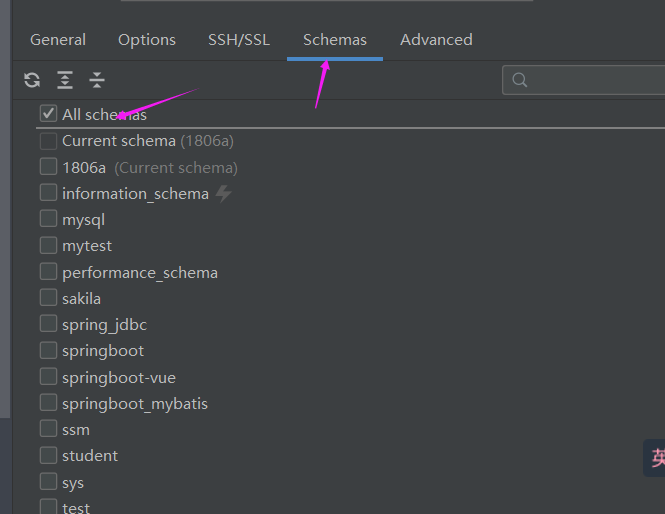
Task: Click the sakila schema name
Action: point(81,299)
